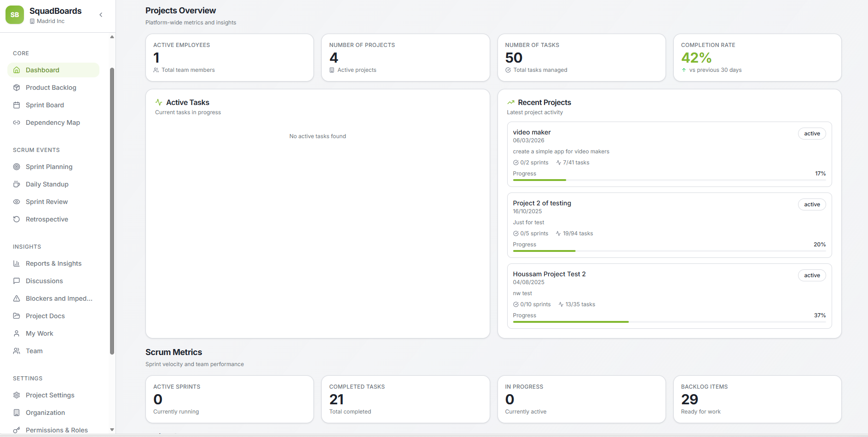Go to Sprint Board page
Screen dimensions: 868x437
(53, 105)
